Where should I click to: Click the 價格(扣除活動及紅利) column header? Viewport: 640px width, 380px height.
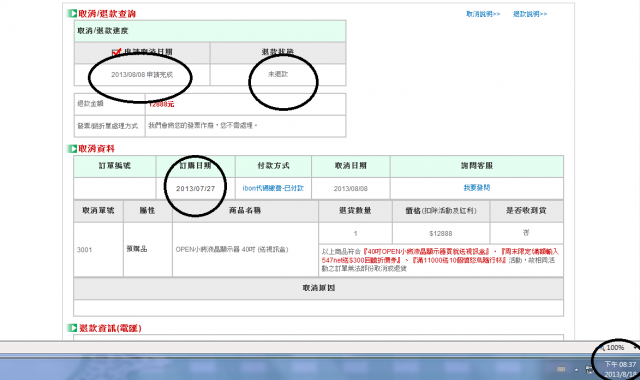coord(441,211)
